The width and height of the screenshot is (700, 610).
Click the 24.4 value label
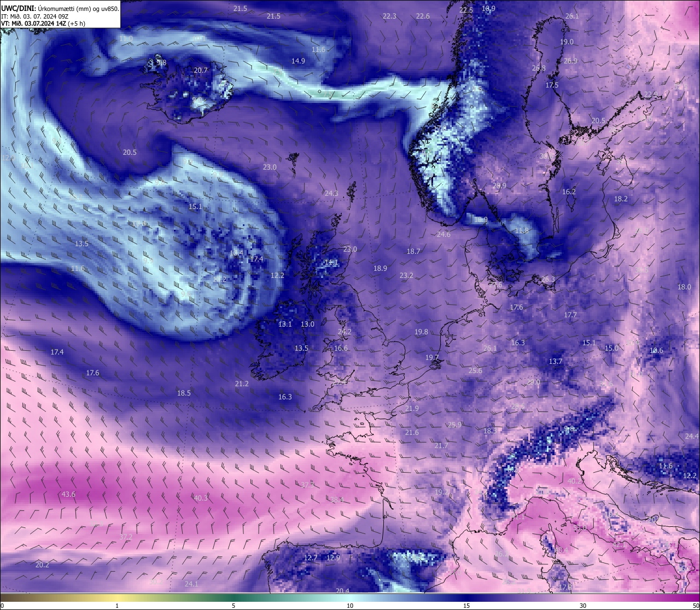(x=692, y=437)
